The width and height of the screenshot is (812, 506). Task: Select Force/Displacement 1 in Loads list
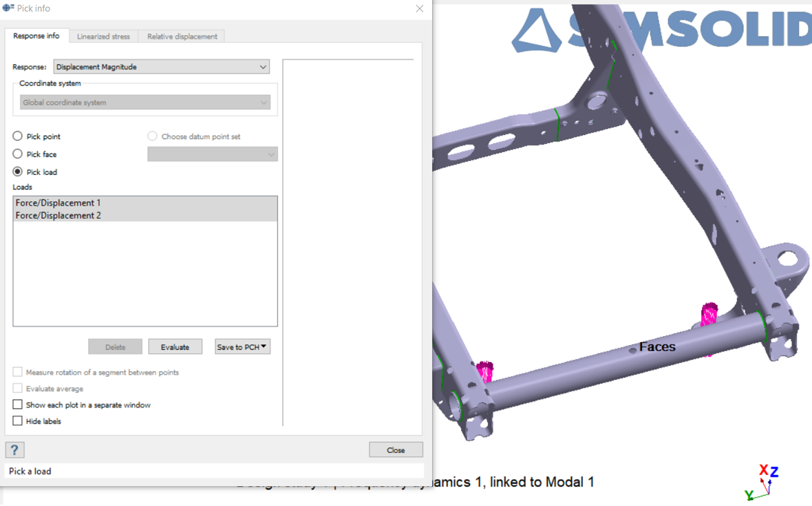click(x=58, y=203)
